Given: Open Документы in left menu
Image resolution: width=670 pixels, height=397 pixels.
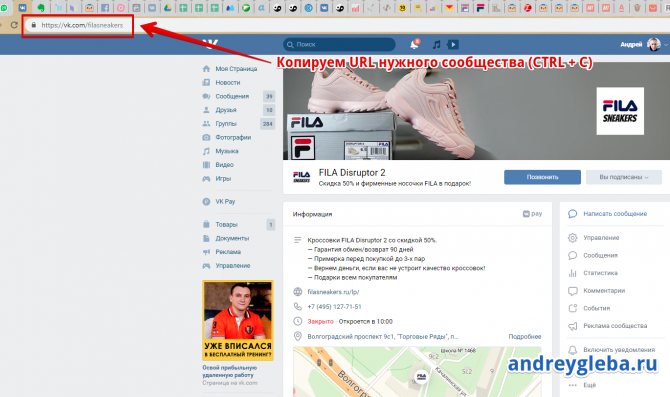Looking at the screenshot, I should pos(232,238).
